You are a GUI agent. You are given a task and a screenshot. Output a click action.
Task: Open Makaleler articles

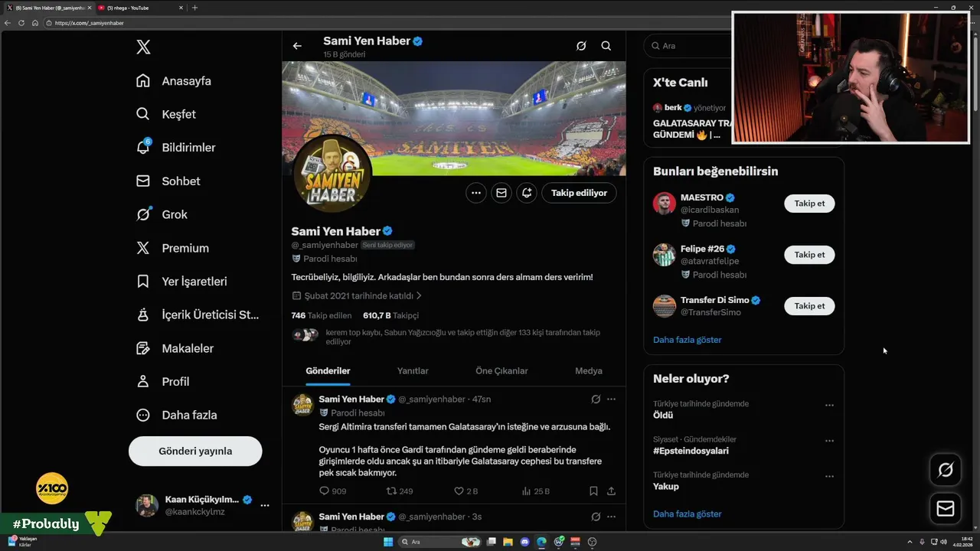[175, 348]
